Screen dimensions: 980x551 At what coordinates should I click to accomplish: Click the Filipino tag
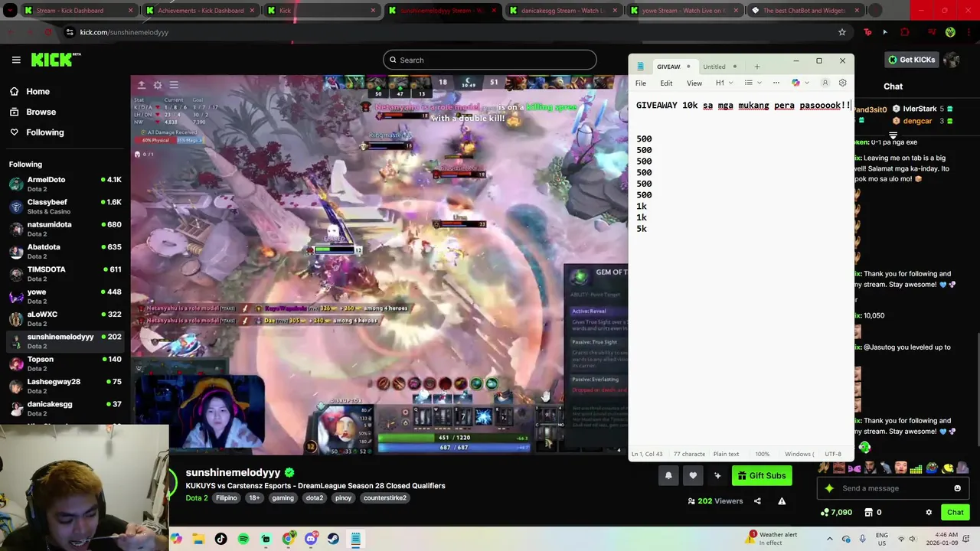tap(227, 498)
